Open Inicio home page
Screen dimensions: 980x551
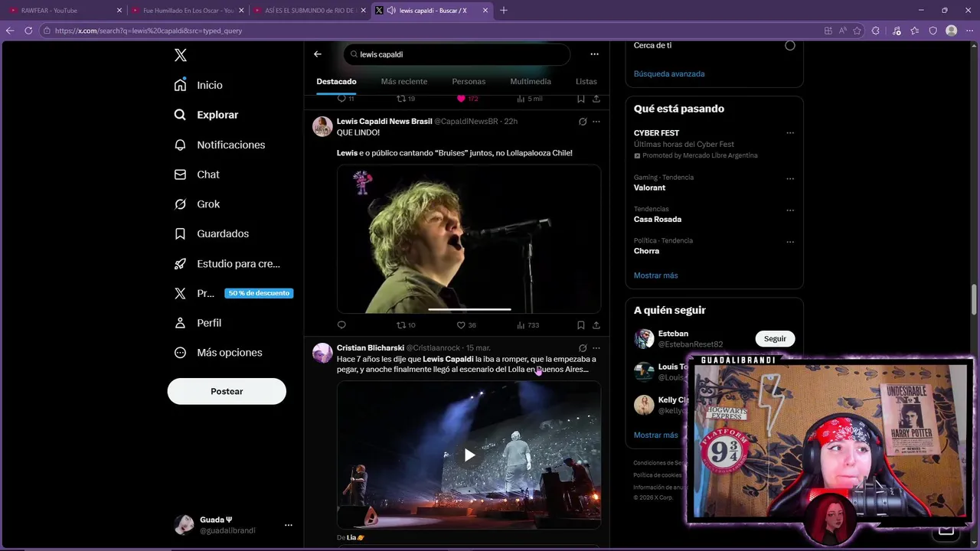[198, 85]
